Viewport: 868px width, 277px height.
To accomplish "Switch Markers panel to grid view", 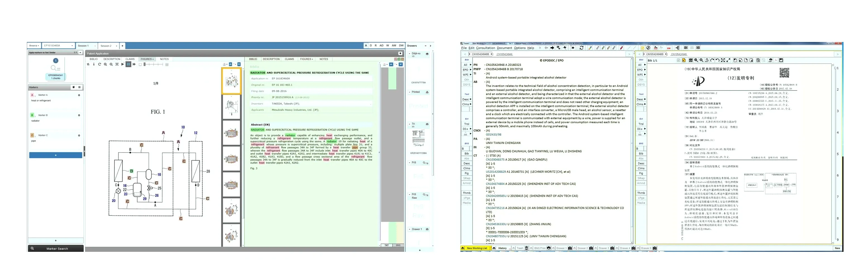I will click(x=79, y=87).
